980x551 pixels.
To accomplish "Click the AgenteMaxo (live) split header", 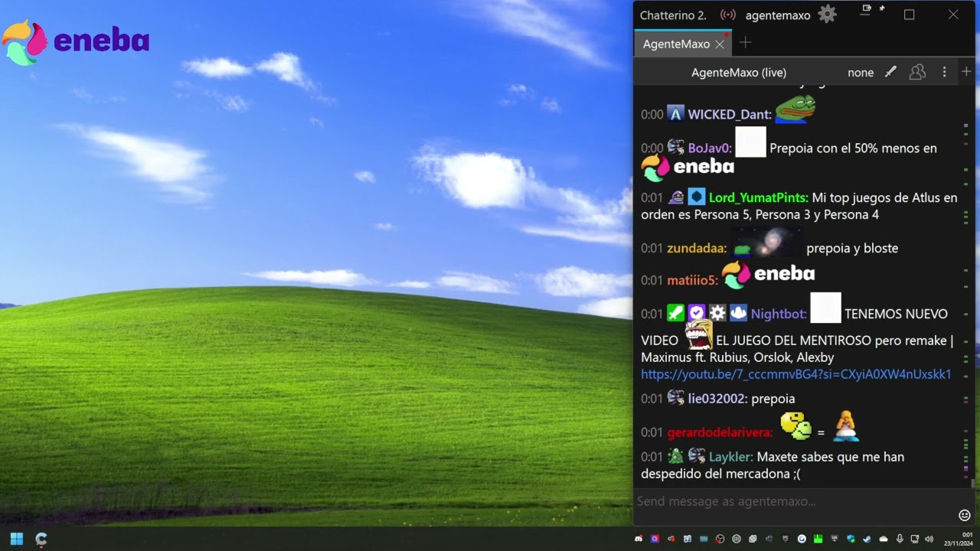I will pos(739,72).
